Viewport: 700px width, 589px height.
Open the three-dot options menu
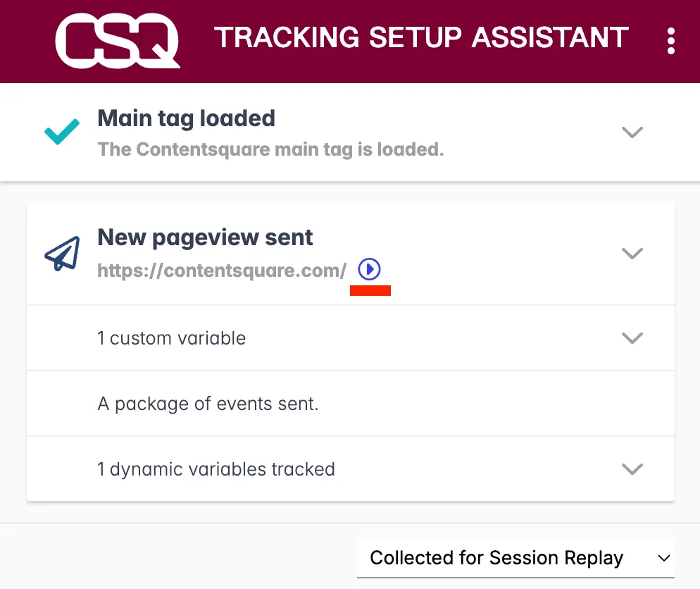click(x=670, y=41)
